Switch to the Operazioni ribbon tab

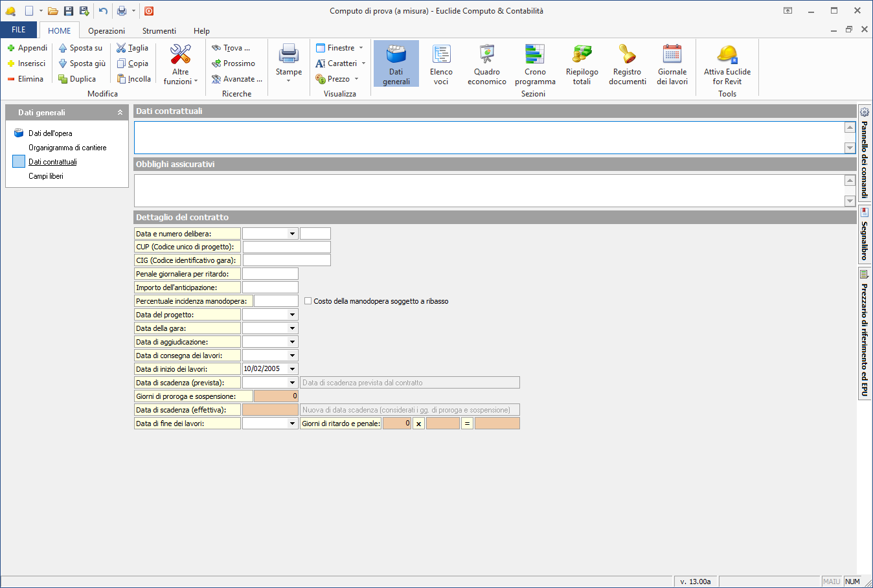click(106, 31)
